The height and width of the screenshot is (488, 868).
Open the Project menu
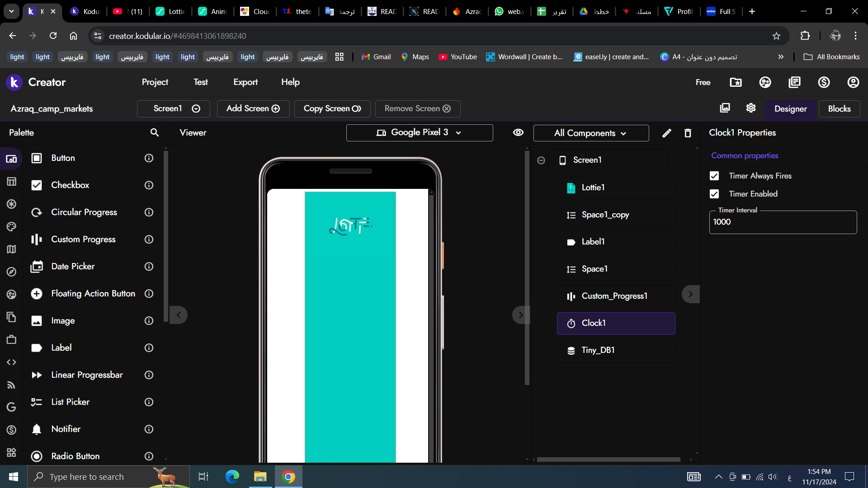[x=155, y=82]
